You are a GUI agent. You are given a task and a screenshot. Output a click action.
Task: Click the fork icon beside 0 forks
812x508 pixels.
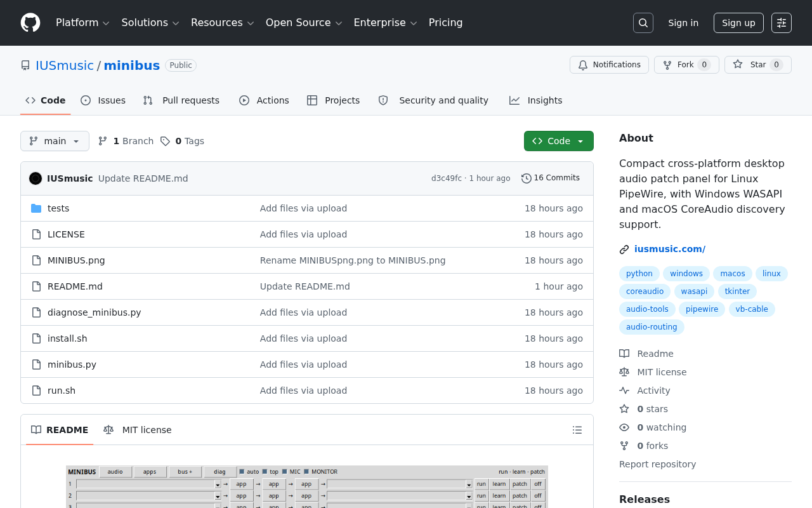click(624, 446)
